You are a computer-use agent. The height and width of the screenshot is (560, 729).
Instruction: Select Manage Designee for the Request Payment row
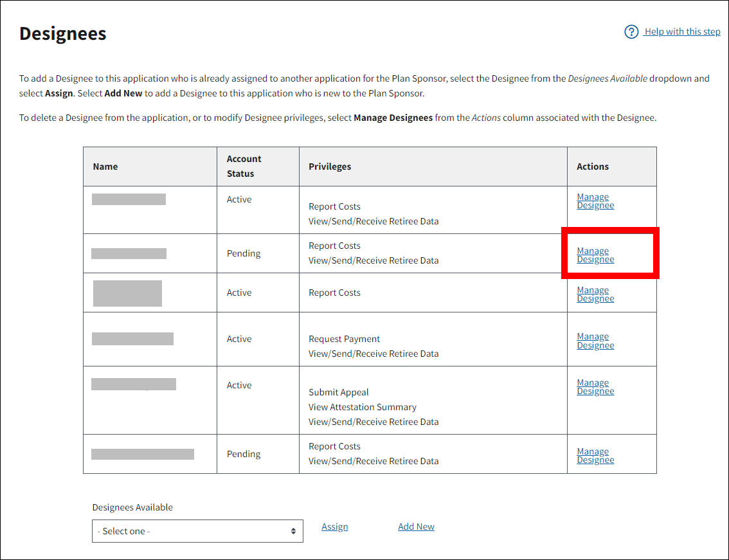pyautogui.click(x=595, y=341)
